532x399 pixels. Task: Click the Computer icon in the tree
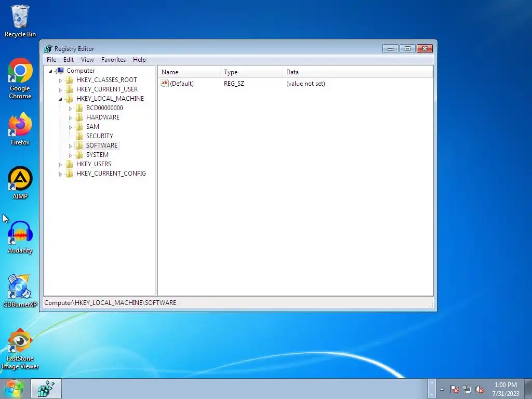click(x=60, y=71)
